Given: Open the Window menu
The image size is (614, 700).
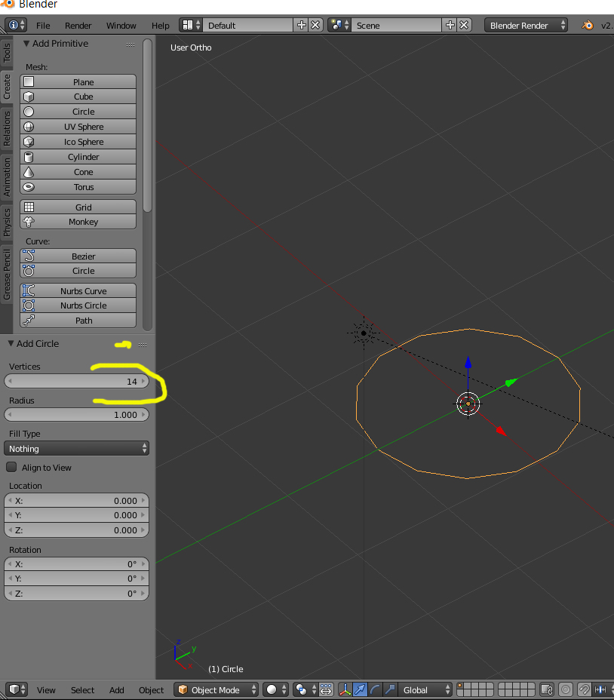Looking at the screenshot, I should click(x=121, y=26).
